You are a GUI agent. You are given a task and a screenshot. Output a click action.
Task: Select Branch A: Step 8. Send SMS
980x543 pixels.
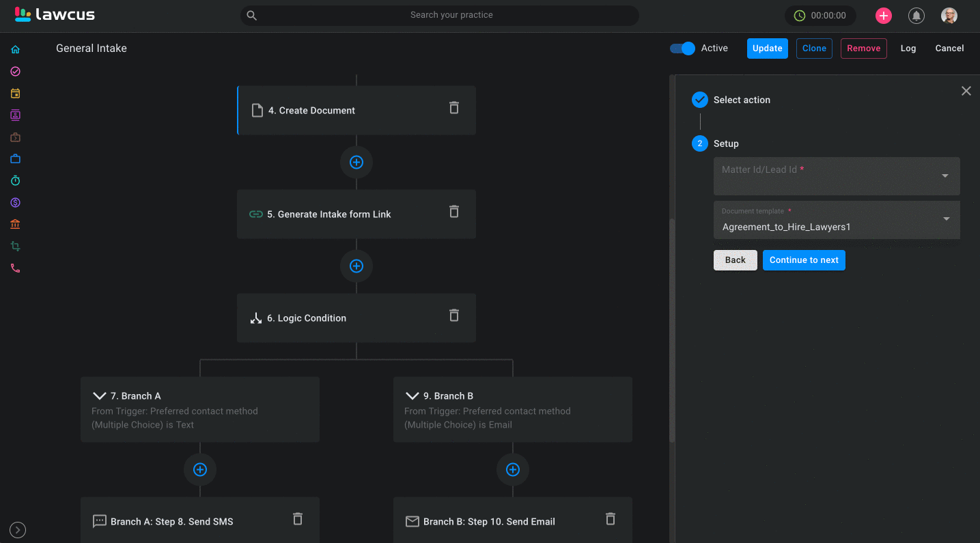[200, 520]
